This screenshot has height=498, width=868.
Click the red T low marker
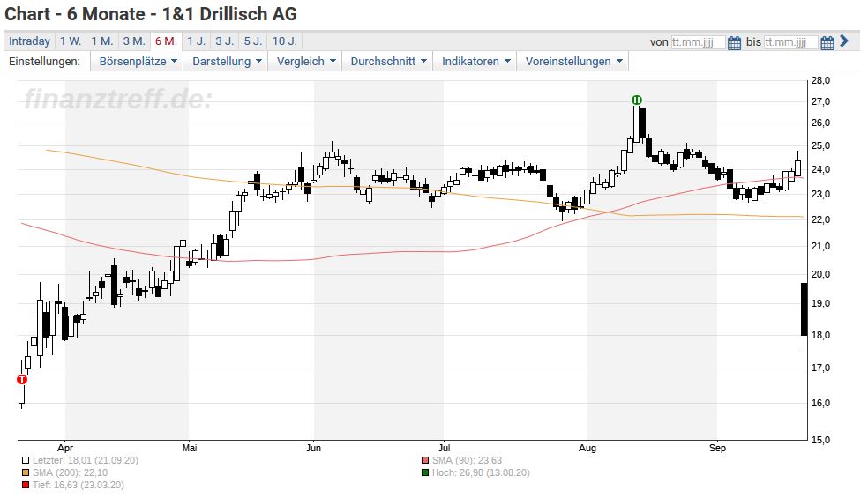[21, 380]
